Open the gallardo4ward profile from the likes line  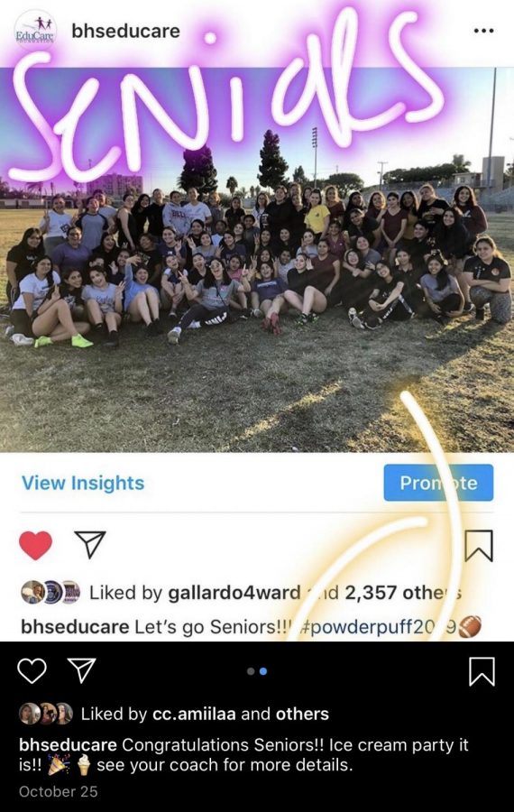(x=234, y=593)
